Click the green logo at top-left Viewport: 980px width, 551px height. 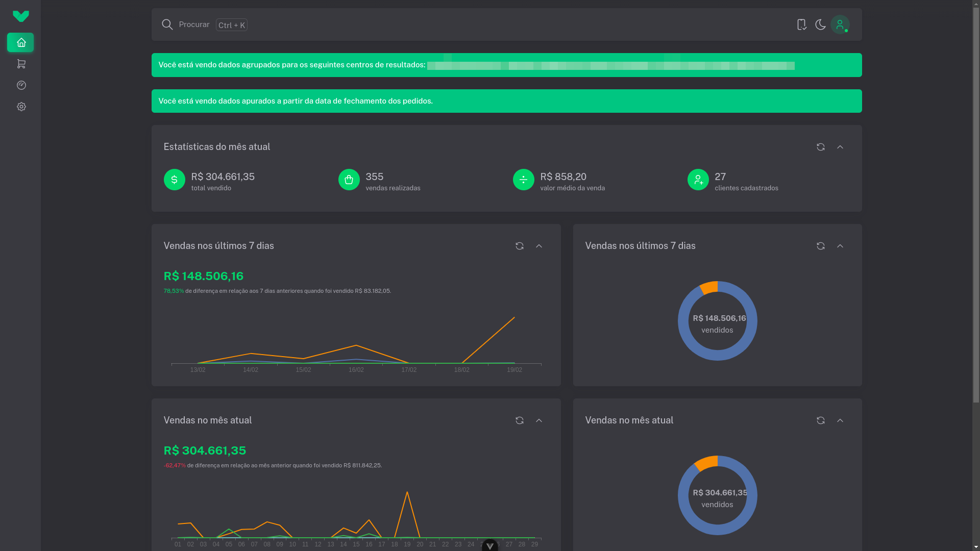point(21,16)
